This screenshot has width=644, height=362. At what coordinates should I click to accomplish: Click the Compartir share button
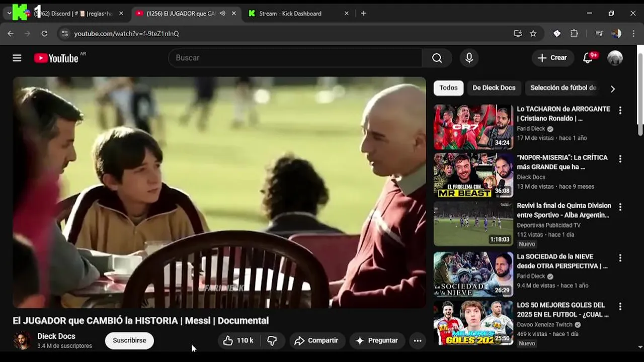point(316,340)
